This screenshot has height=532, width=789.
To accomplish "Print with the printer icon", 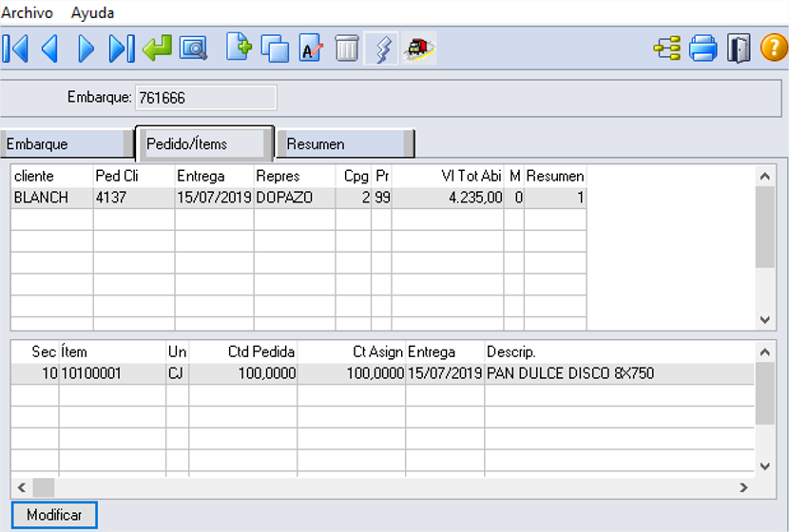I will pos(702,48).
